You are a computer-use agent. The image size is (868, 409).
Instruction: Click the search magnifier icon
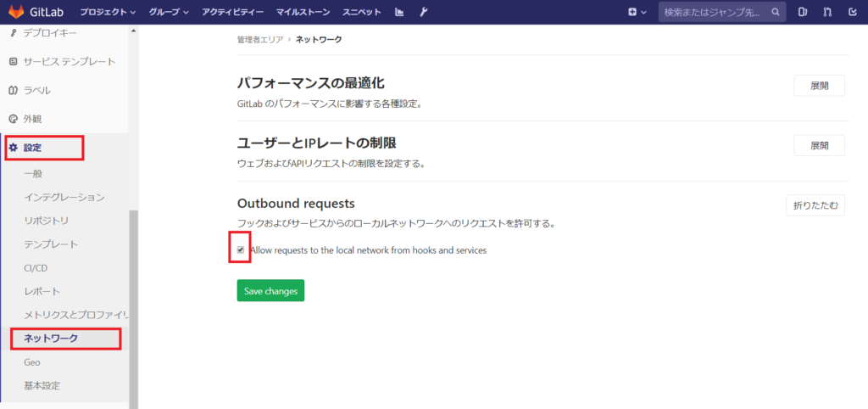[776, 12]
